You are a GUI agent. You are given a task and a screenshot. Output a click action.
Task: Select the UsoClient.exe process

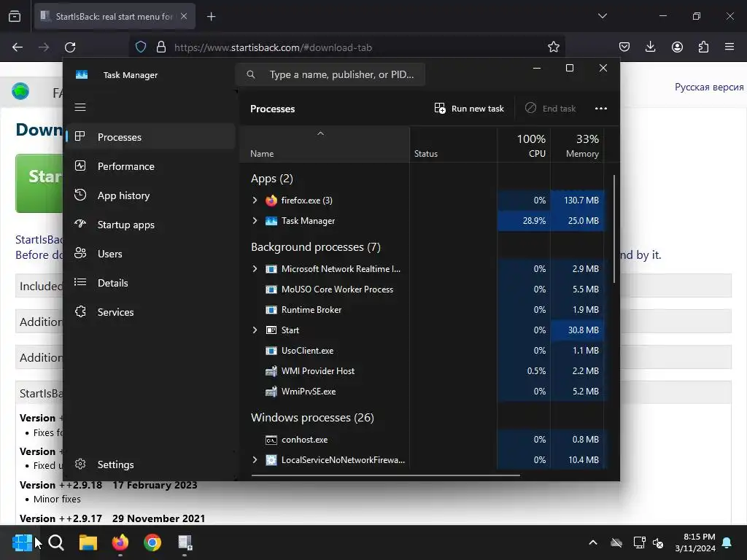click(x=422, y=351)
